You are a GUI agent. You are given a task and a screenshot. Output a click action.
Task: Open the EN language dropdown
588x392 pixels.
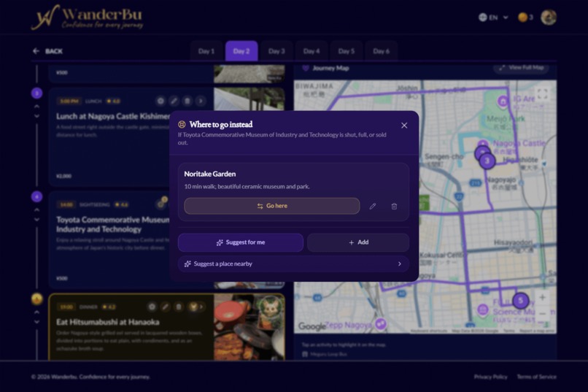click(x=493, y=18)
